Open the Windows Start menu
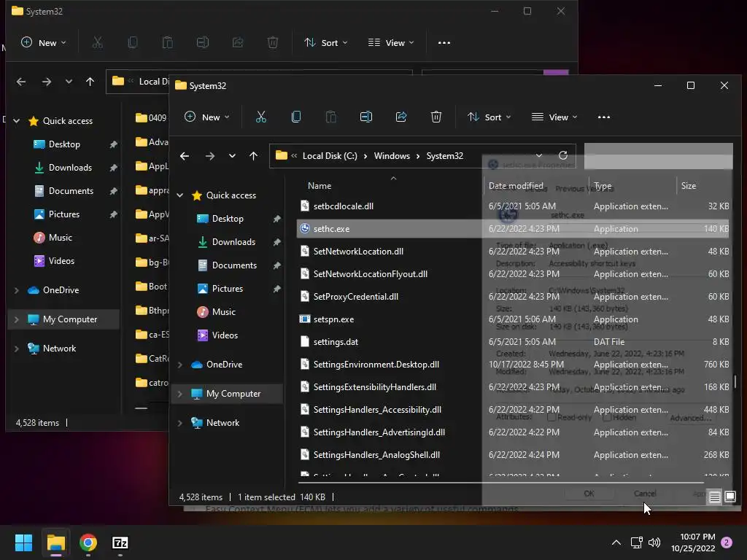 (x=23, y=542)
